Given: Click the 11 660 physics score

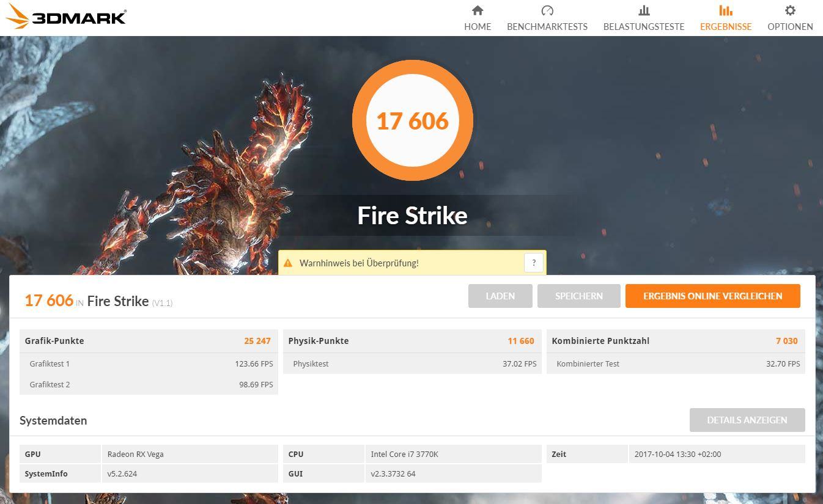Looking at the screenshot, I should click(x=521, y=341).
